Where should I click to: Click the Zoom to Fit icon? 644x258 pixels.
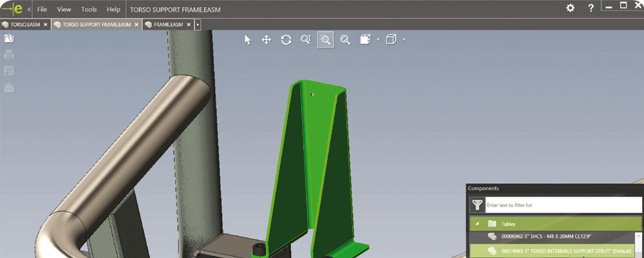345,40
